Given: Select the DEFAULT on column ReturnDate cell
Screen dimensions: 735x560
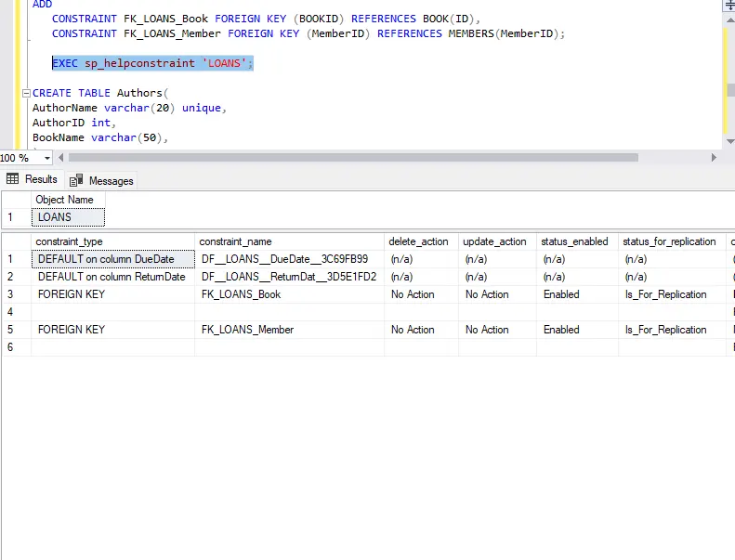Looking at the screenshot, I should (x=113, y=277).
